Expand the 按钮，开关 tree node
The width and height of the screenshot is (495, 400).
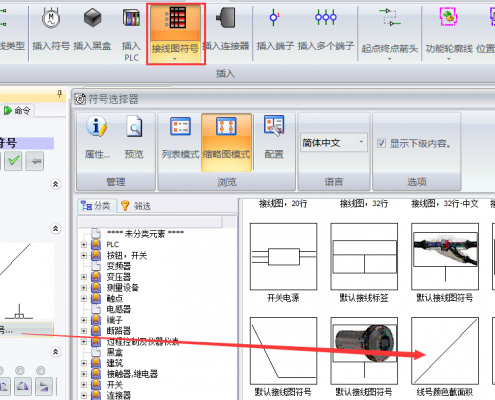(x=84, y=255)
